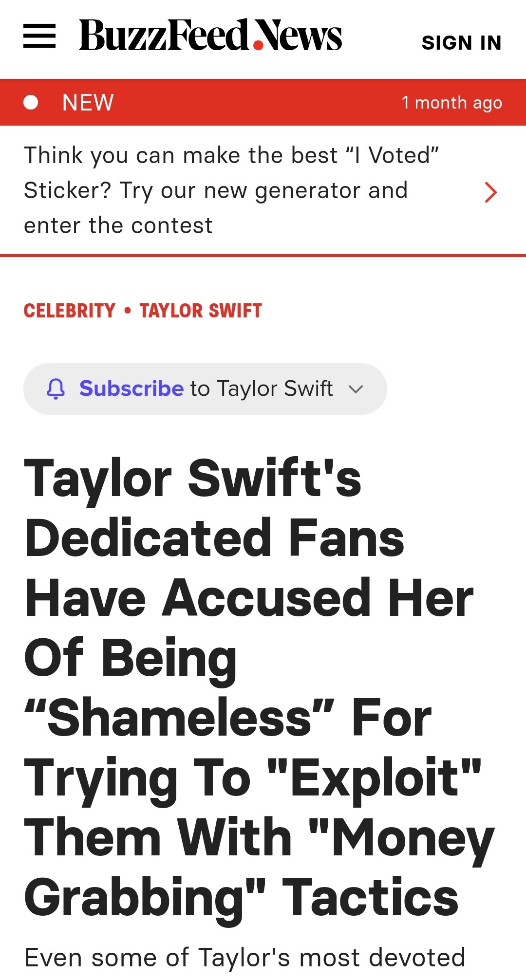This screenshot has height=980, width=526.
Task: Click the NEW label in red banner
Action: pos(88,103)
